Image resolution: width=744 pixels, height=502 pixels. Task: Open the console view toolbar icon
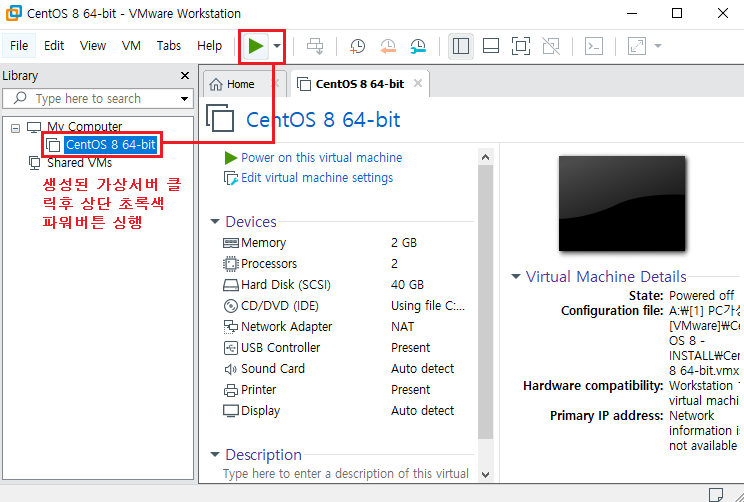pos(594,46)
